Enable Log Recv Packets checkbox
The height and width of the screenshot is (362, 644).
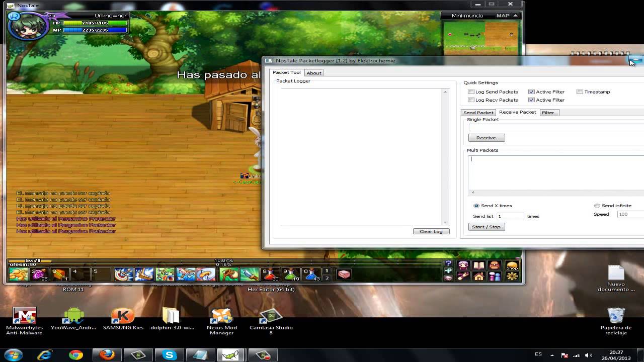pos(471,100)
